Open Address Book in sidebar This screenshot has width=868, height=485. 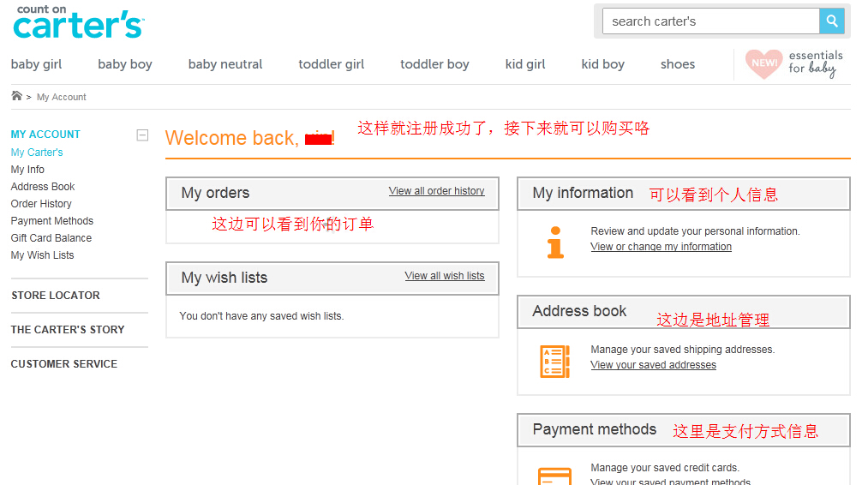pyautogui.click(x=43, y=187)
